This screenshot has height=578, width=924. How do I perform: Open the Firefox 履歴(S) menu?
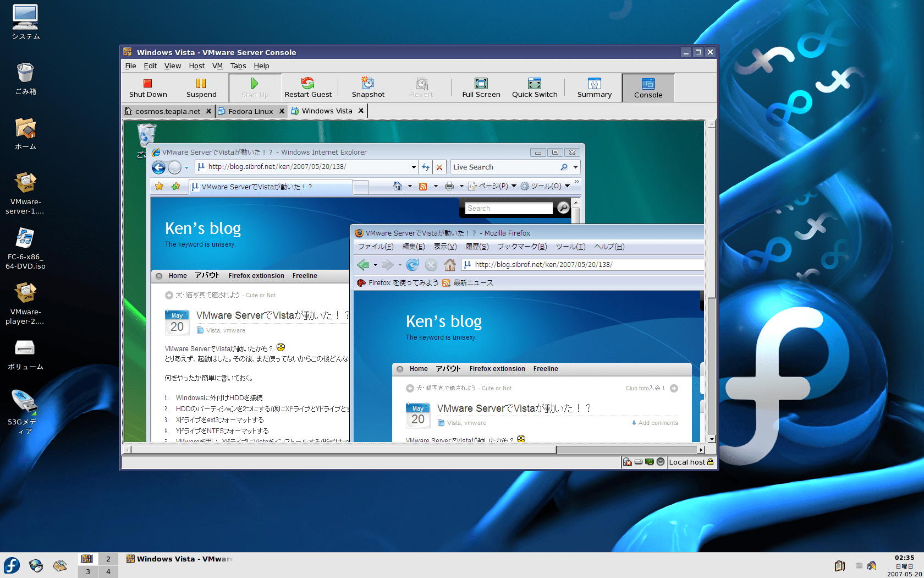477,247
